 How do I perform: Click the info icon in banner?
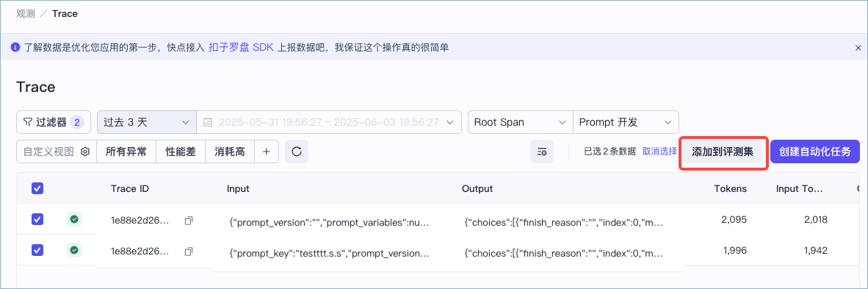pyautogui.click(x=15, y=48)
